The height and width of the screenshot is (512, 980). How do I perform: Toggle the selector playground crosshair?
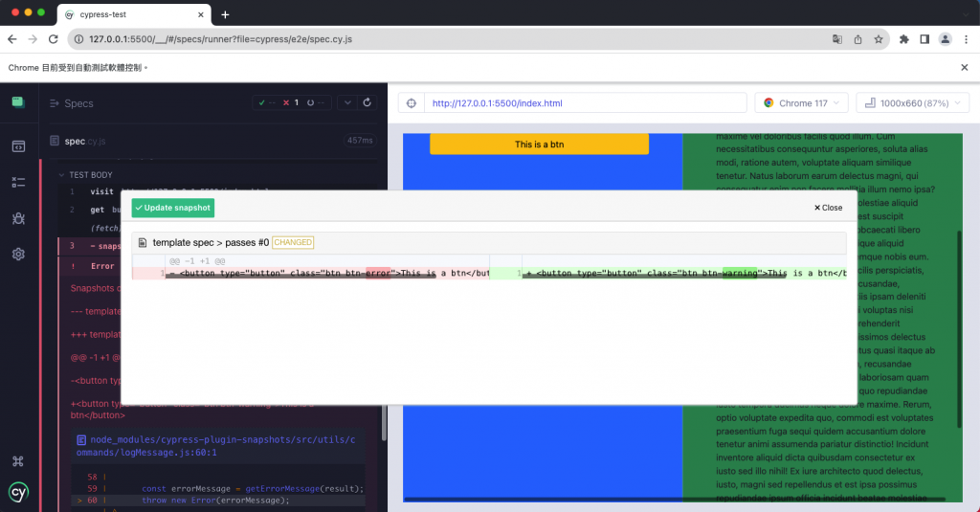tap(412, 103)
